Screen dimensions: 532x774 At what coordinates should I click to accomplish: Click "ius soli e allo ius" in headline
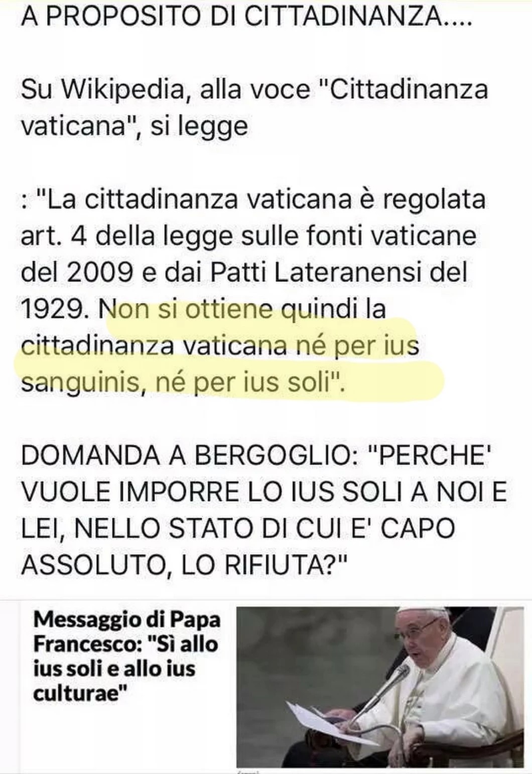point(114,668)
